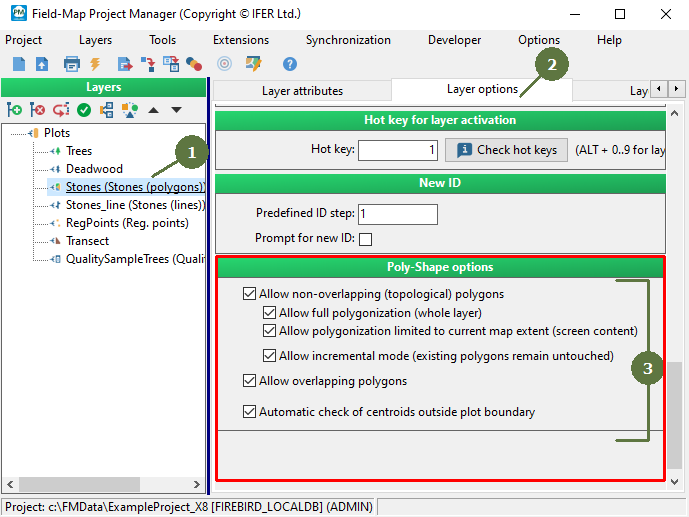689x517 pixels.
Task: Click the print icon in the toolbar
Action: pyautogui.click(x=71, y=64)
